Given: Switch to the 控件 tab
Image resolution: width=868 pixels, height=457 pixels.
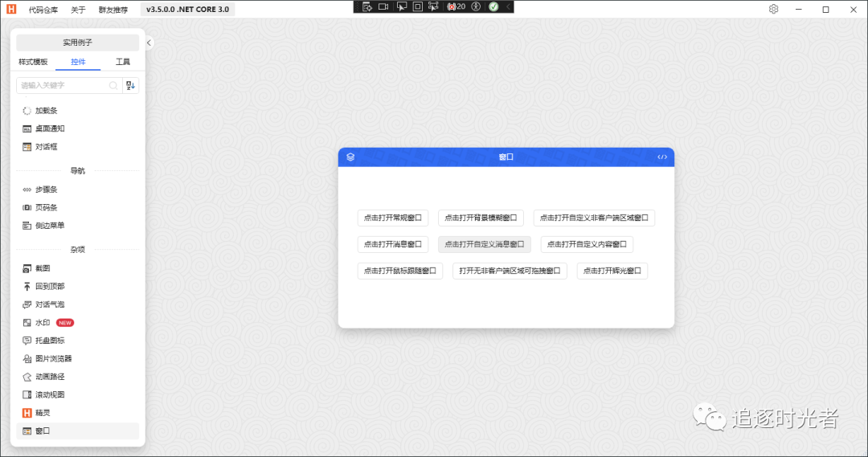Looking at the screenshot, I should click(x=78, y=62).
